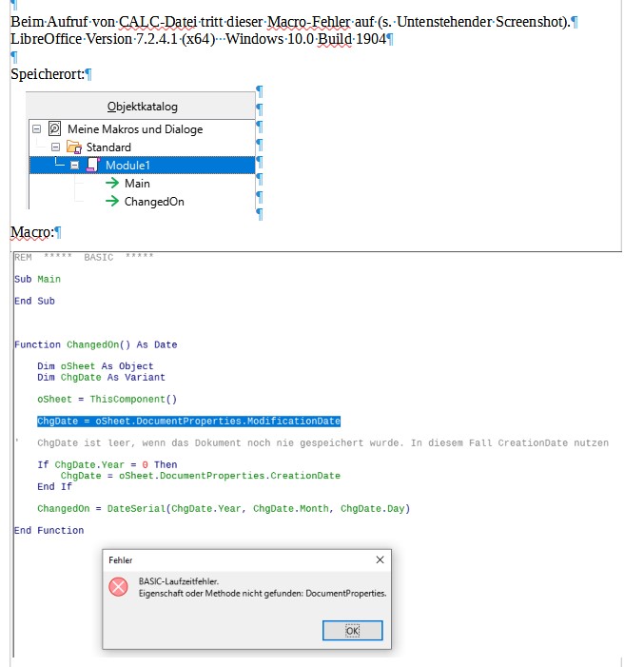
Task: Click the Standard tree item label
Action: pyautogui.click(x=108, y=147)
